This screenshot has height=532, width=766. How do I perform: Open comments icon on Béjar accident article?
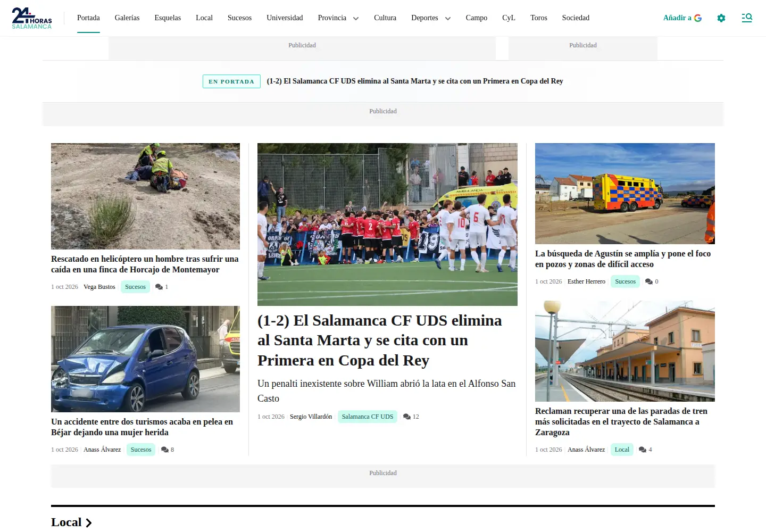click(164, 450)
